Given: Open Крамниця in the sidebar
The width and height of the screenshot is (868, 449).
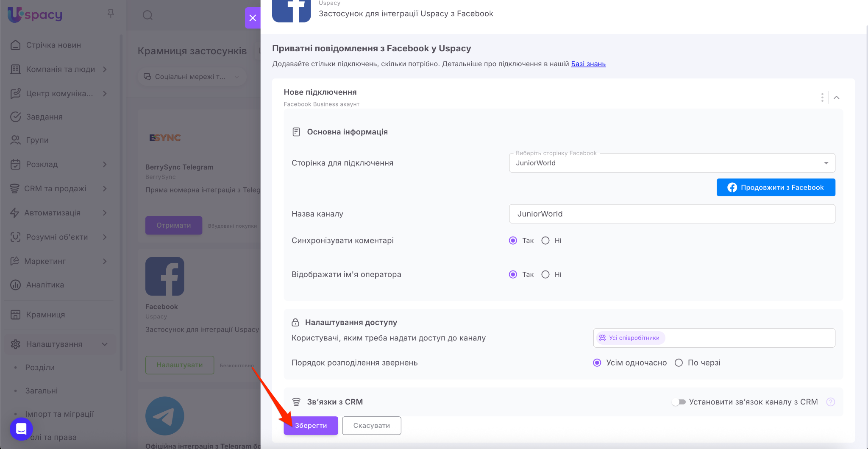Looking at the screenshot, I should pos(45,315).
